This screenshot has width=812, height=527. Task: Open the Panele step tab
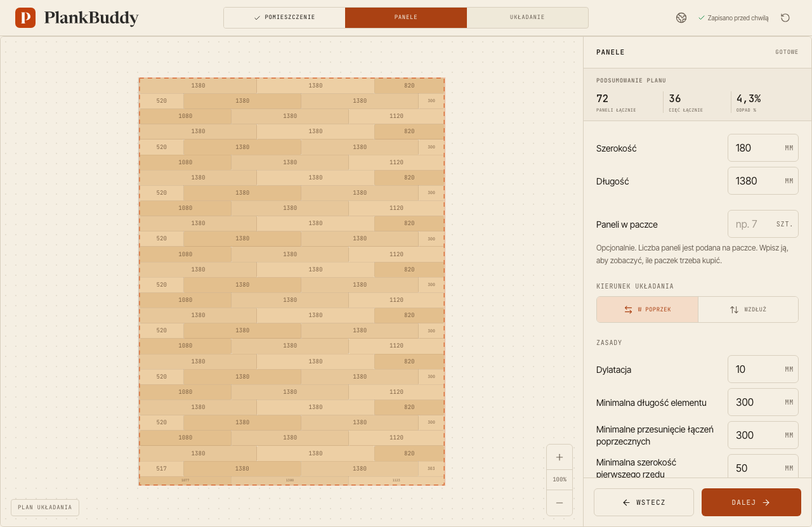coord(406,18)
